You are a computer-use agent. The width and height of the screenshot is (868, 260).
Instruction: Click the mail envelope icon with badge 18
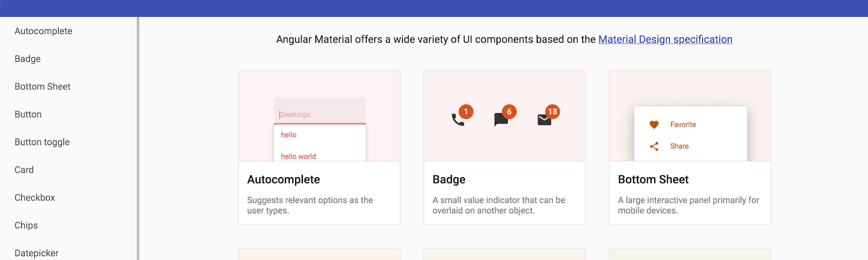point(544,120)
